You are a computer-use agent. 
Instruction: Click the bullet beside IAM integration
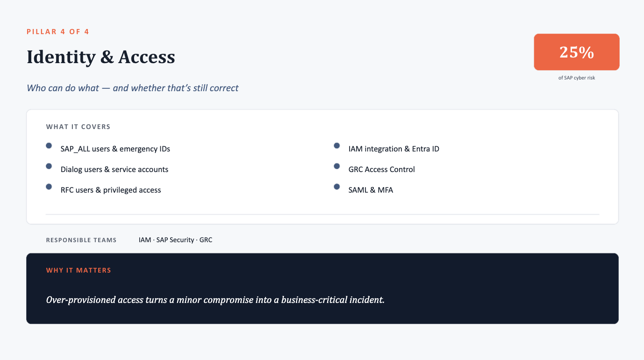coord(336,146)
